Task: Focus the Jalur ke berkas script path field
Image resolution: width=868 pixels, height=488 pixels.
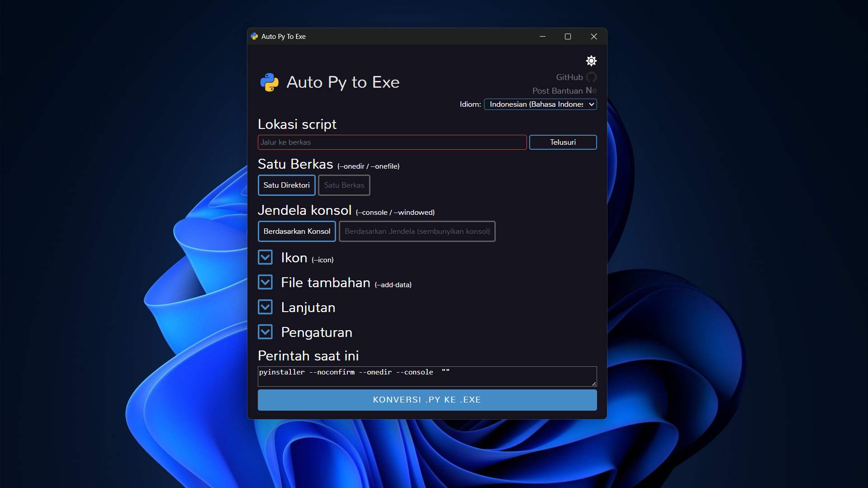Action: (x=392, y=142)
